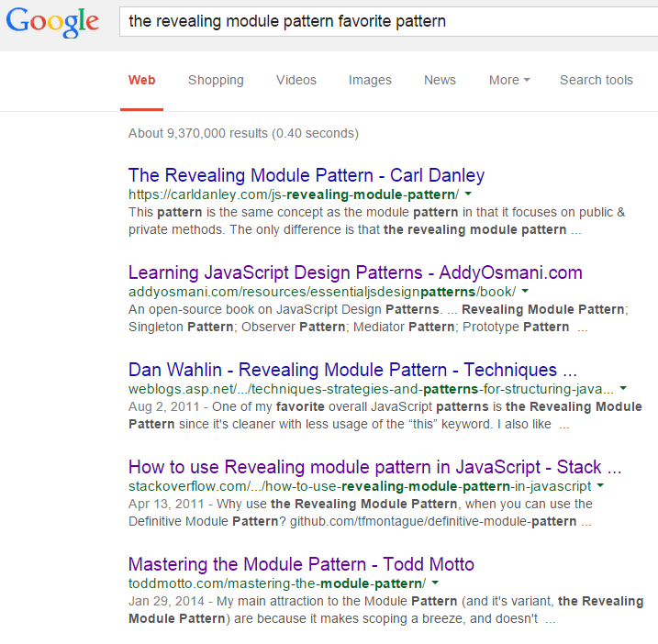Expand arrow next to weblogs.asp.net URL
Image resolution: width=658 pixels, height=644 pixels.
tap(623, 388)
